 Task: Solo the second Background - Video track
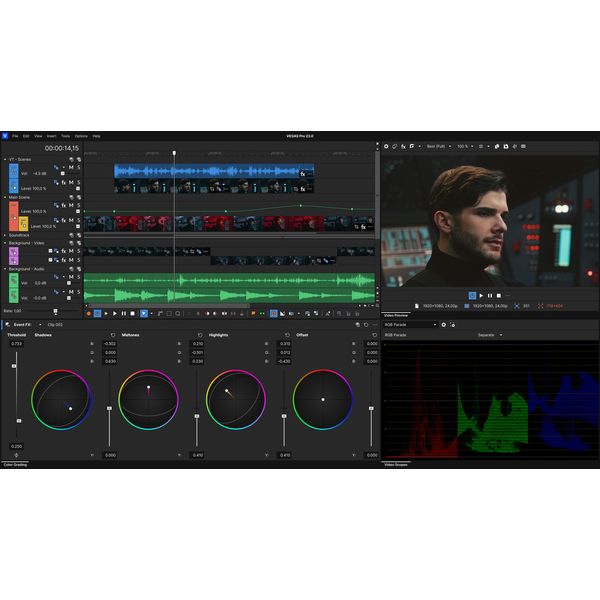[78, 260]
